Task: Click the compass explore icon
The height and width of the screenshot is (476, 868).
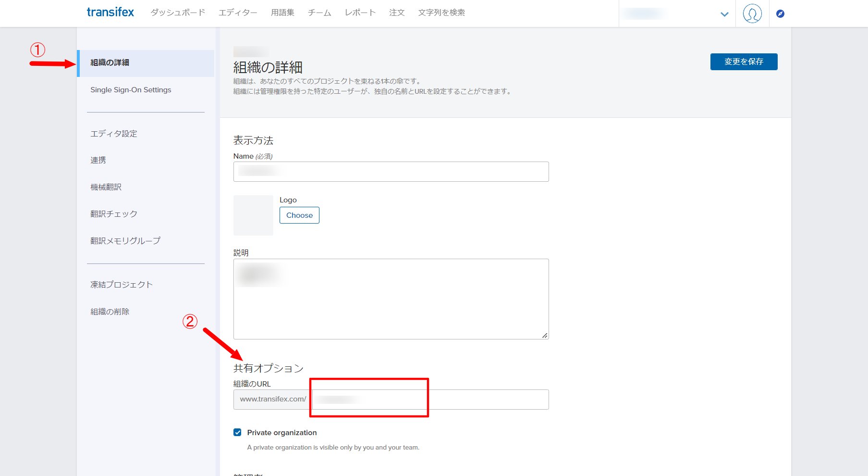Action: coord(780,14)
